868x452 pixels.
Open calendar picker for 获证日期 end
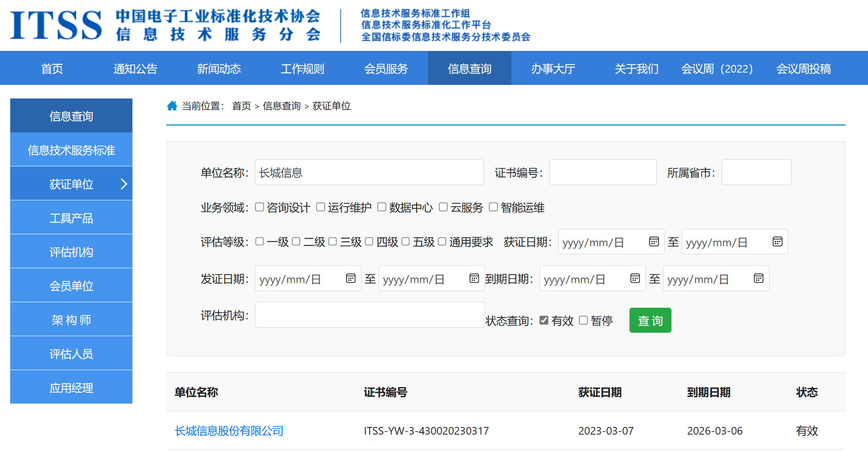(777, 242)
